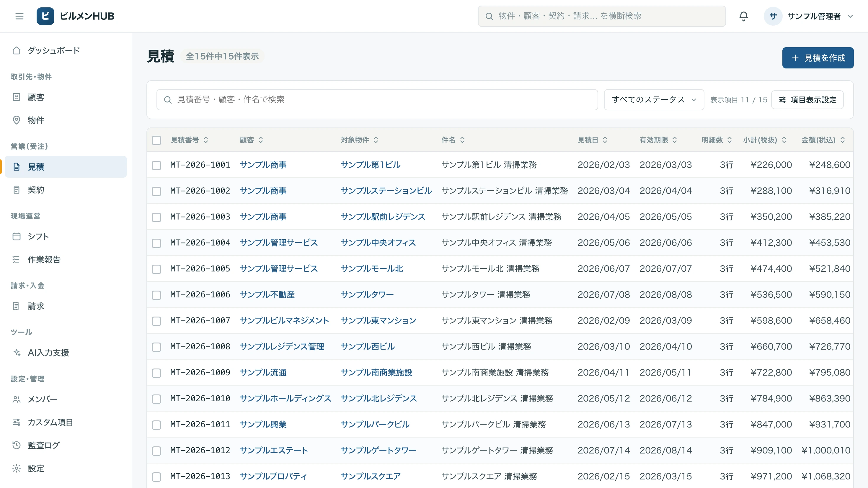The width and height of the screenshot is (868, 488).
Task: Click the 物件 location pin icon
Action: click(17, 120)
